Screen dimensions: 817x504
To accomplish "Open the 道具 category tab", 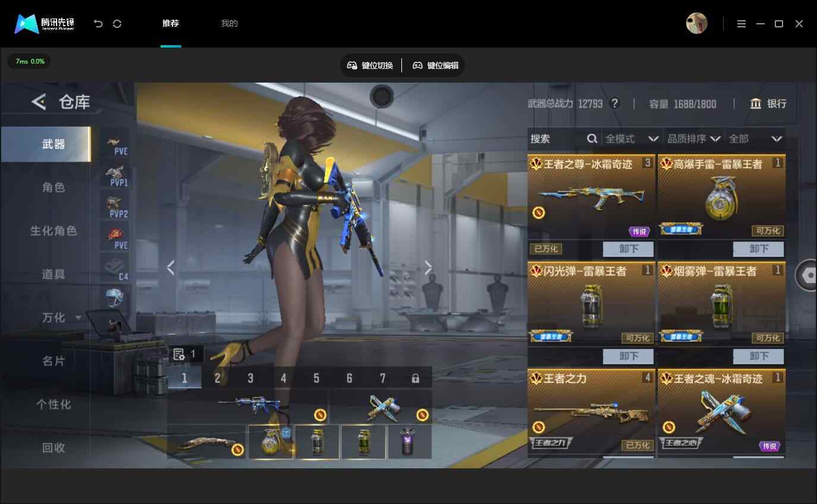I will pos(54,274).
